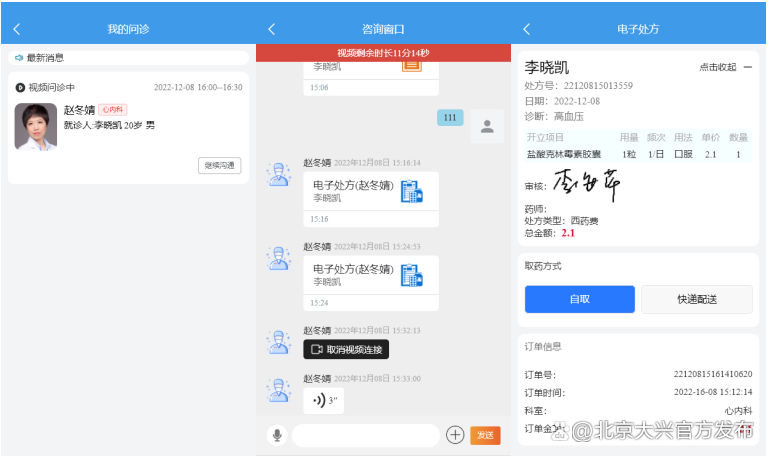This screenshot has height=457, width=769.
Task: Collapse prescription with 点击收起
Action: pyautogui.click(x=725, y=67)
